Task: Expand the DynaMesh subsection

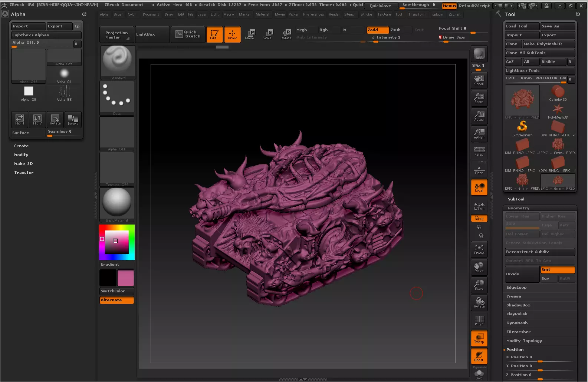Action: tap(517, 323)
